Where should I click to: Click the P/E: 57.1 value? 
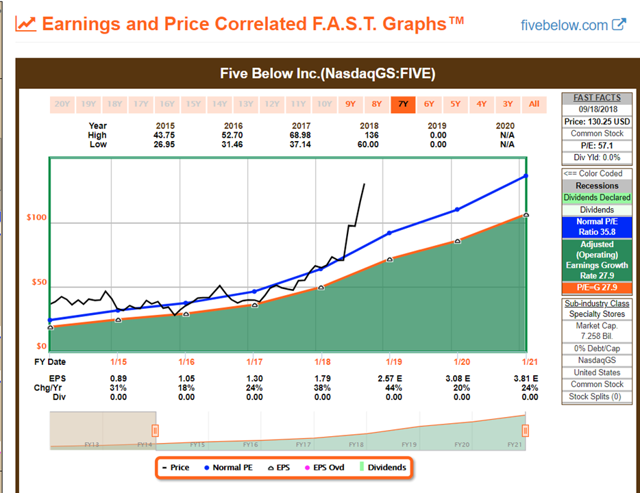tap(597, 146)
